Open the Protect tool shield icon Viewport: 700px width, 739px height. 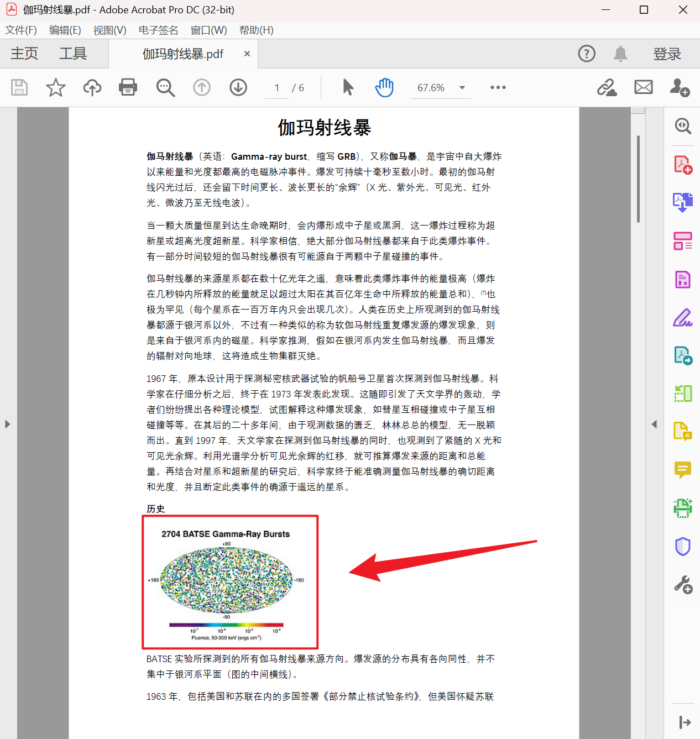click(683, 546)
